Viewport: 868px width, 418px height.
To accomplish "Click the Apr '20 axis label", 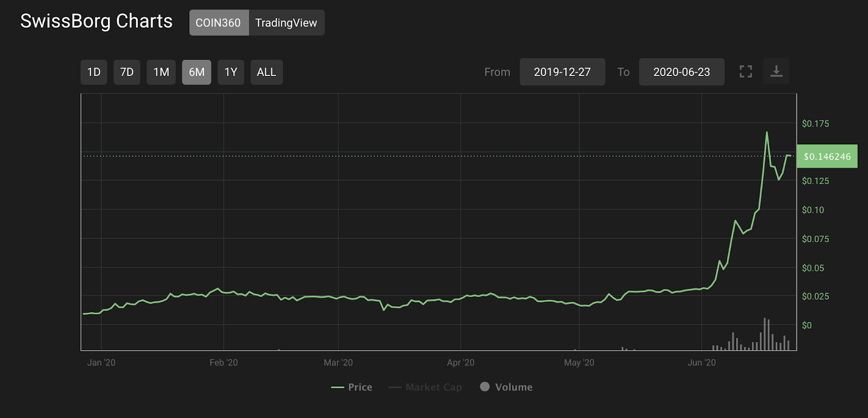I will pyautogui.click(x=461, y=363).
